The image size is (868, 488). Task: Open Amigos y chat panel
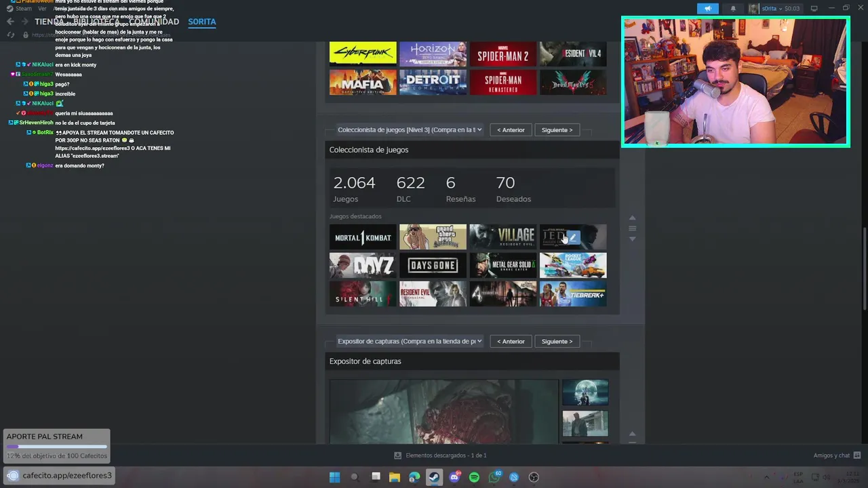point(837,455)
